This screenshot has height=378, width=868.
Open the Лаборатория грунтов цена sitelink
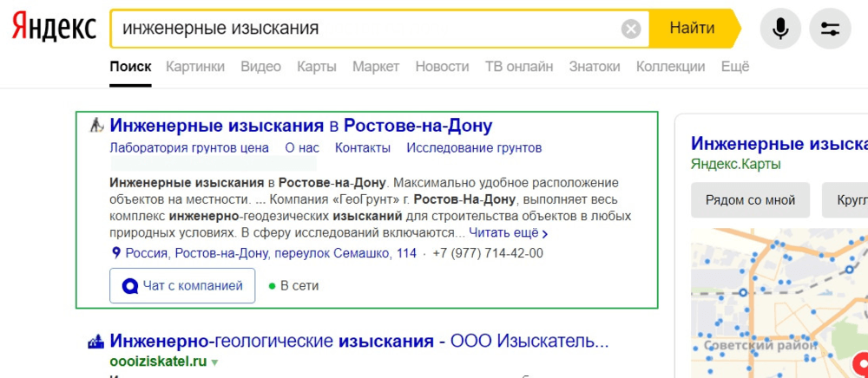[x=189, y=148]
